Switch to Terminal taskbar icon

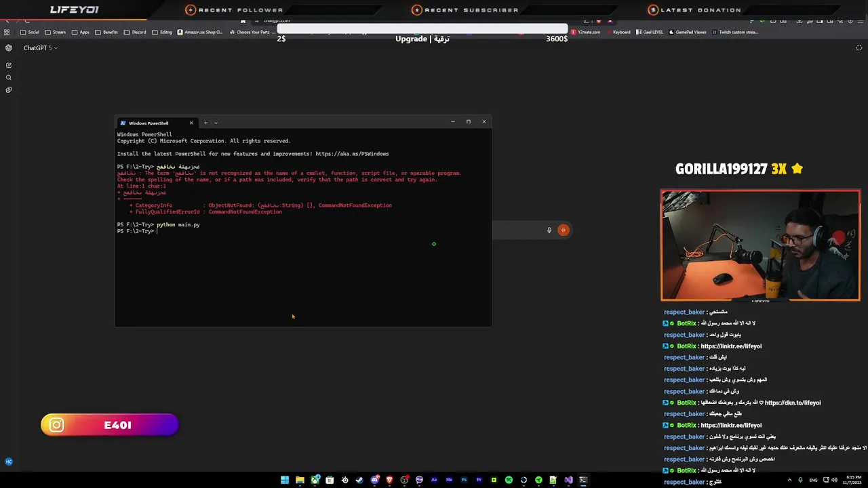583,480
